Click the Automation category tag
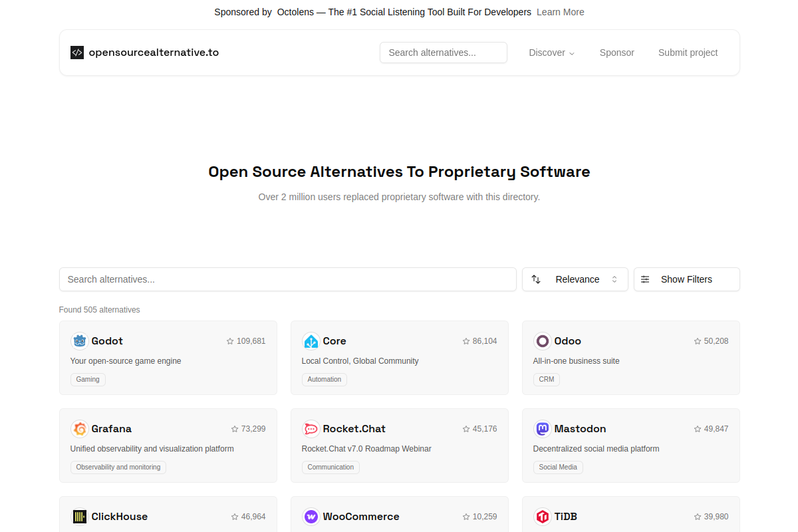Image resolution: width=798 pixels, height=532 pixels. click(325, 380)
